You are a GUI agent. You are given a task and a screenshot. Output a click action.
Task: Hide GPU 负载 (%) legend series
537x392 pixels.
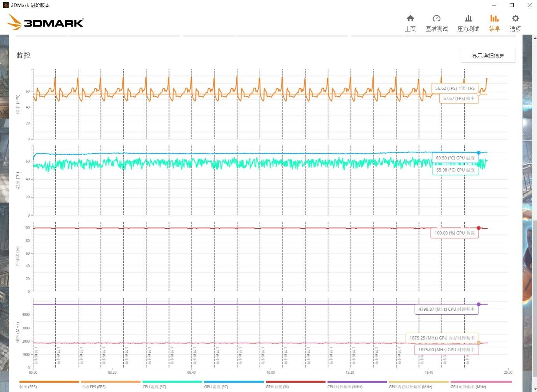coord(277,387)
